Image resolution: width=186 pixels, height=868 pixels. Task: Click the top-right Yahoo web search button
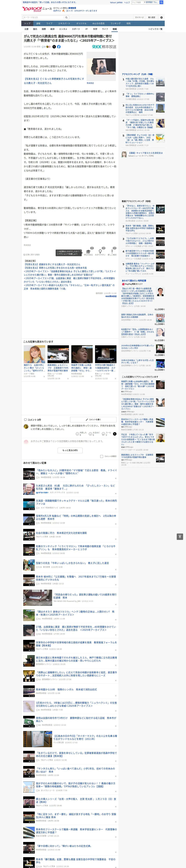coord(161,2)
